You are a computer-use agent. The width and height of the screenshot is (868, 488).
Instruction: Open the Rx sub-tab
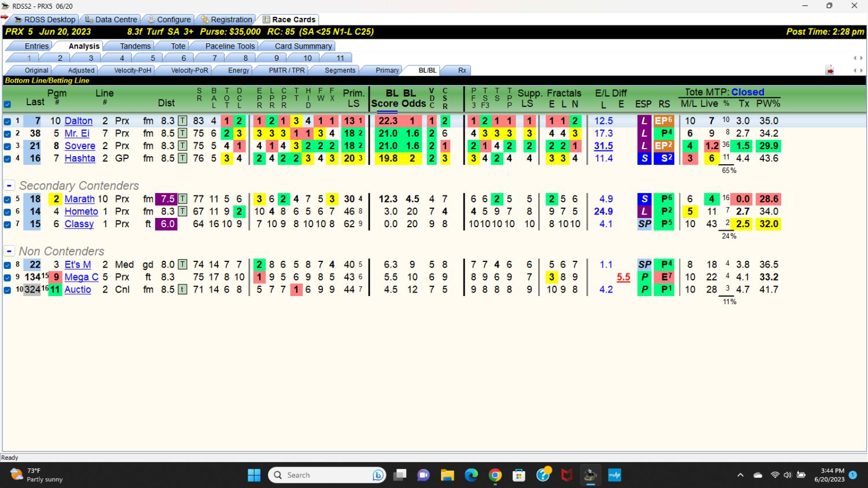coord(462,71)
